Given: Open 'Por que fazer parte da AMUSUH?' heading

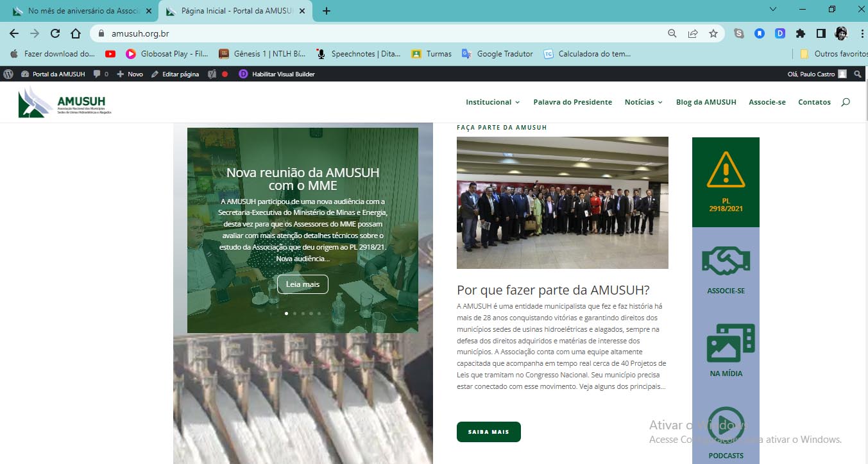Looking at the screenshot, I should tap(553, 290).
